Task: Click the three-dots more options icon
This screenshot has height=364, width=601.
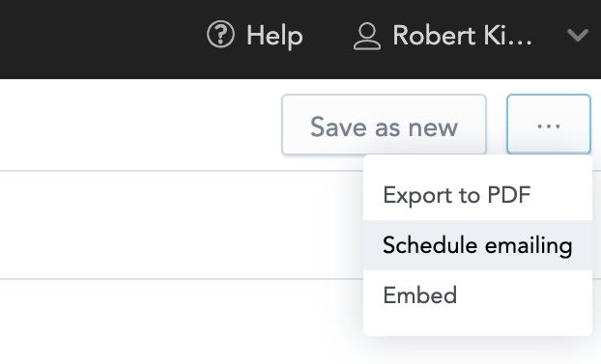Action: tap(549, 126)
